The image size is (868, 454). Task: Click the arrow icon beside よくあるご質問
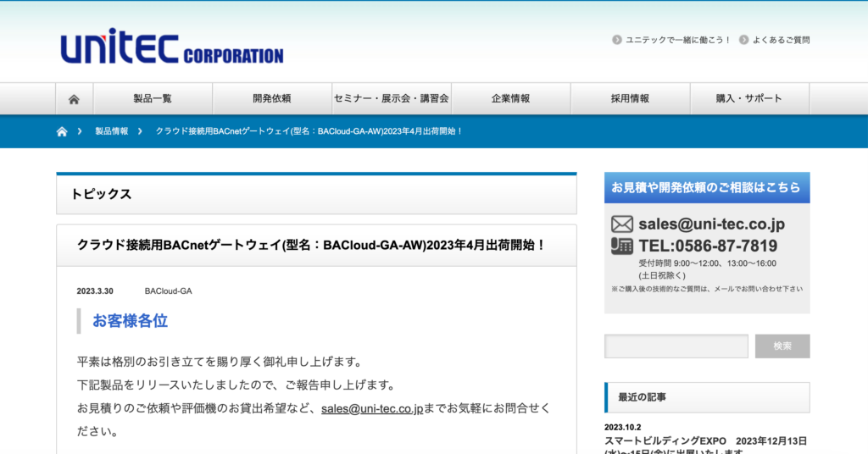point(744,40)
